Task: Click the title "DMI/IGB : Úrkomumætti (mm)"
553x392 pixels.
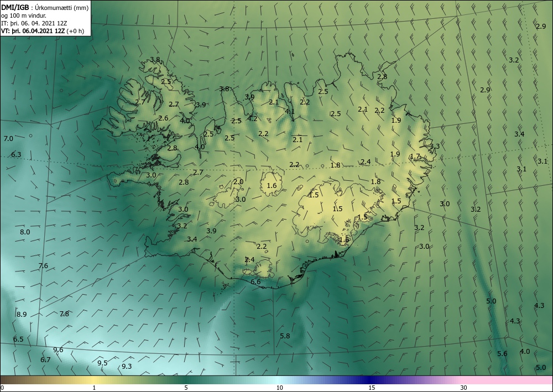Action: [45, 7]
